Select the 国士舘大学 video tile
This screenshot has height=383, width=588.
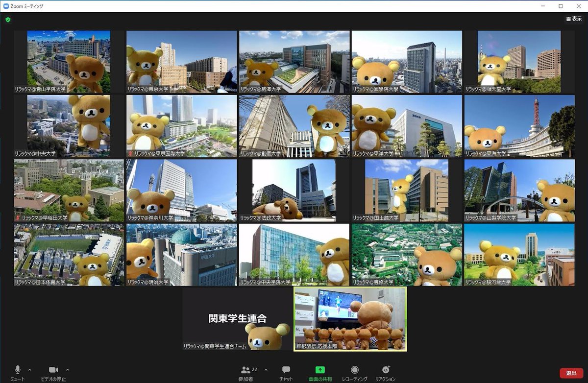(407, 191)
